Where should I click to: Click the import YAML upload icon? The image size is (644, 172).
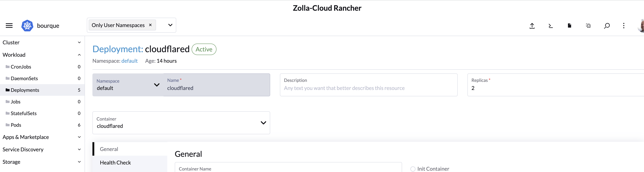point(532,25)
